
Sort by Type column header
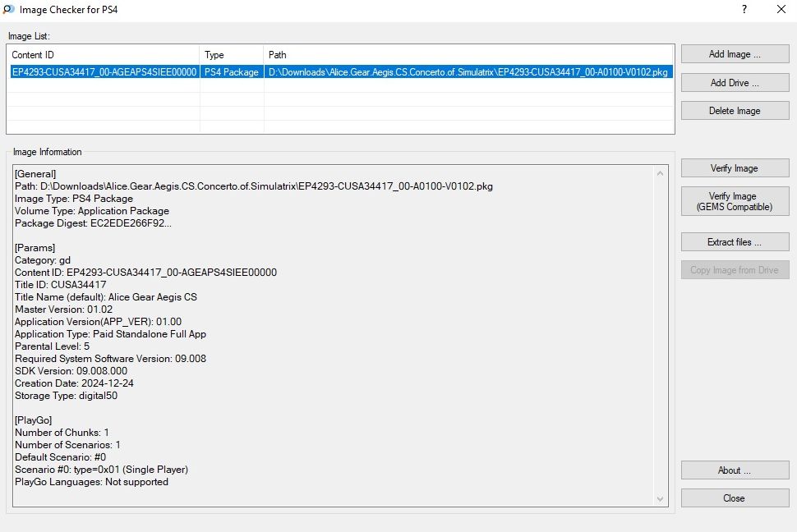tap(232, 55)
